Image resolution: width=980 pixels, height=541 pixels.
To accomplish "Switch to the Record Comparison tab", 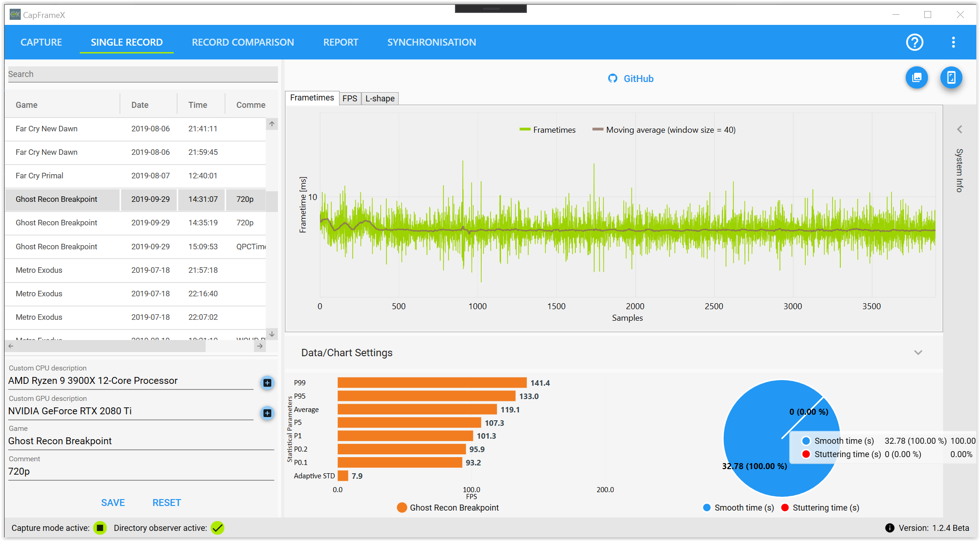I will click(243, 42).
